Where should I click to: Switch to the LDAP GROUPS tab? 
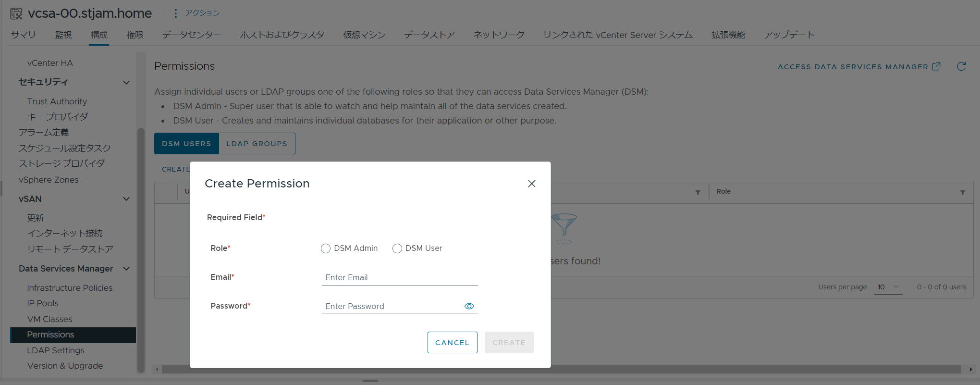tap(257, 143)
